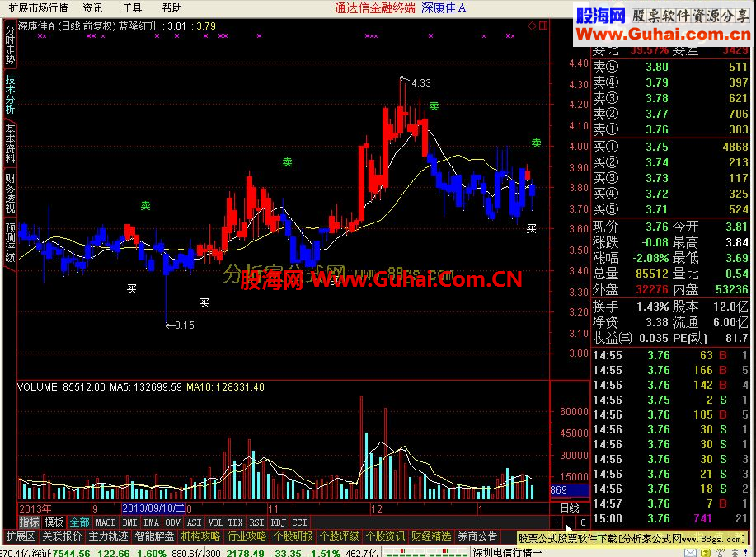The width and height of the screenshot is (756, 557).
Task: Click the 现价 3.76 value
Action: (657, 227)
